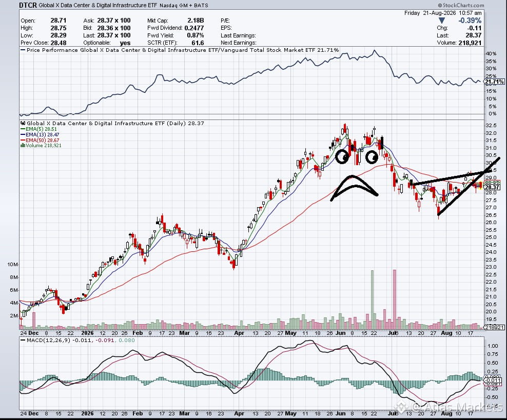The width and height of the screenshot is (507, 420).
Task: Click the header Volume value 218,921
Action: 470,43
